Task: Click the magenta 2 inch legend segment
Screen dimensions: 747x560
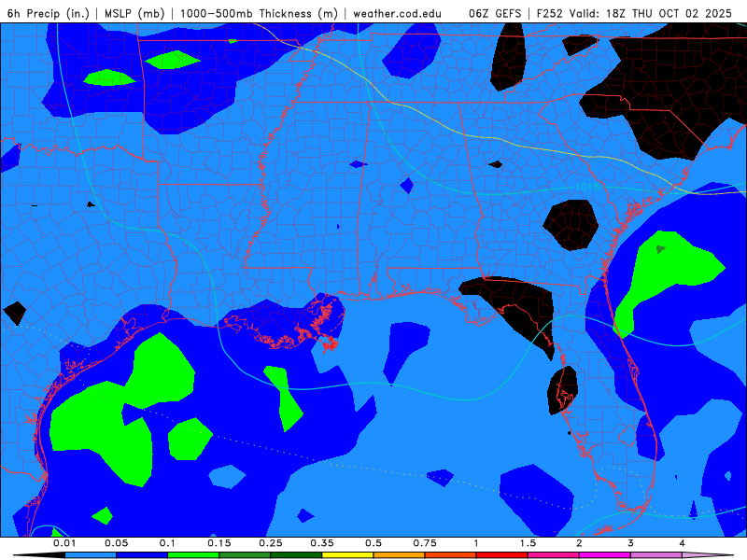Action: coord(605,555)
